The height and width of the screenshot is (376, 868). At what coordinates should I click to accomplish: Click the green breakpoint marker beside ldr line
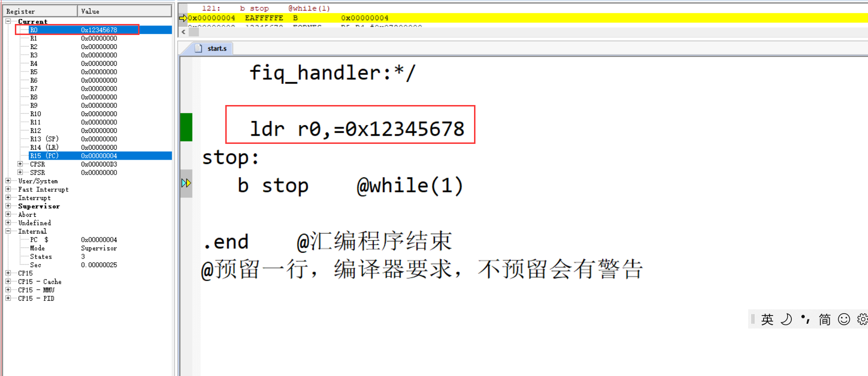186,127
